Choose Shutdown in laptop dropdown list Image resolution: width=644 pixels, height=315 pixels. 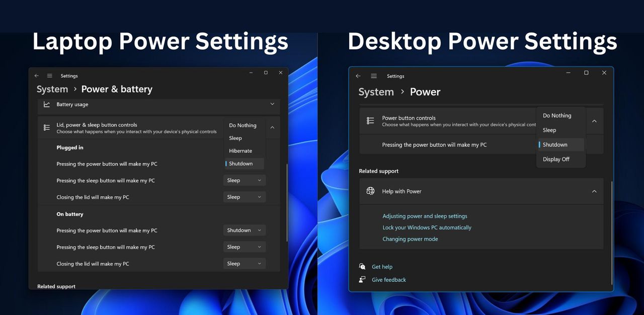click(x=244, y=164)
